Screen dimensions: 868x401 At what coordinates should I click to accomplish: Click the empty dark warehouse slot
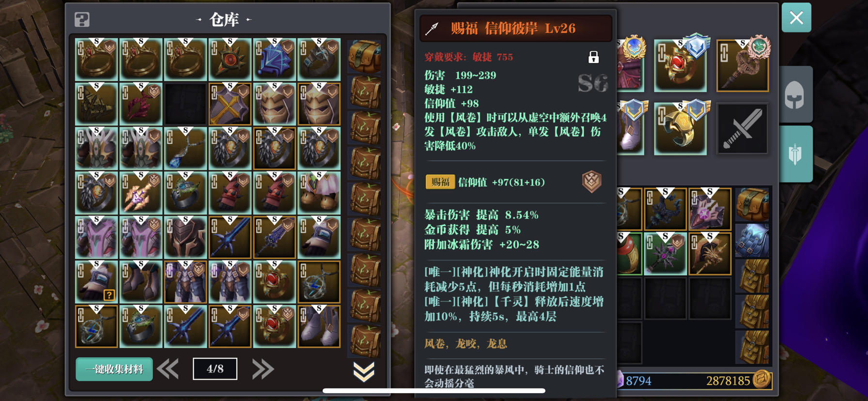point(186,104)
